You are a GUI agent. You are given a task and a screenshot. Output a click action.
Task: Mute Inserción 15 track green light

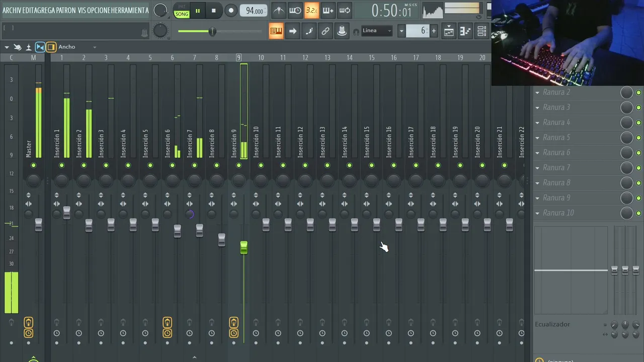tap(371, 165)
